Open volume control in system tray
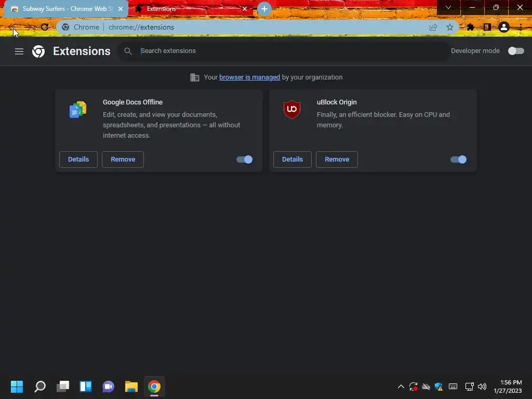 (482, 387)
